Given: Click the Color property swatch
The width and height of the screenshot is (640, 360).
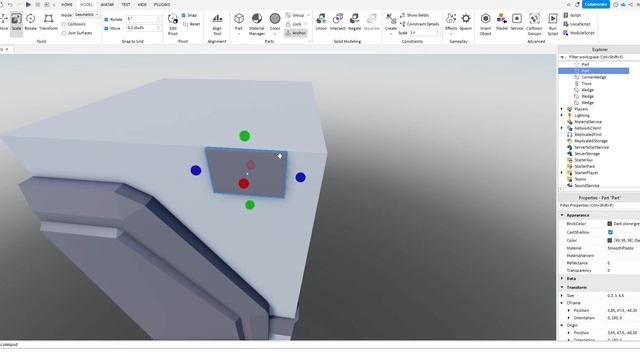Looking at the screenshot, I should tap(610, 240).
